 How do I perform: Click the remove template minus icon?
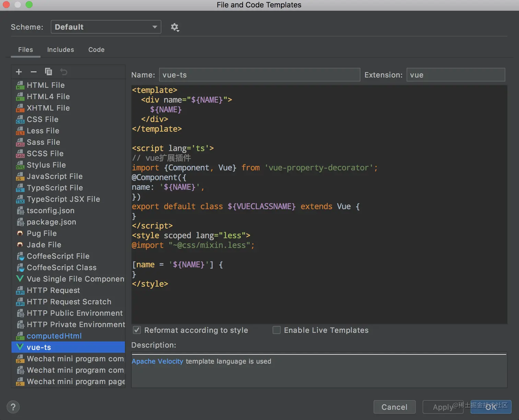[34, 72]
